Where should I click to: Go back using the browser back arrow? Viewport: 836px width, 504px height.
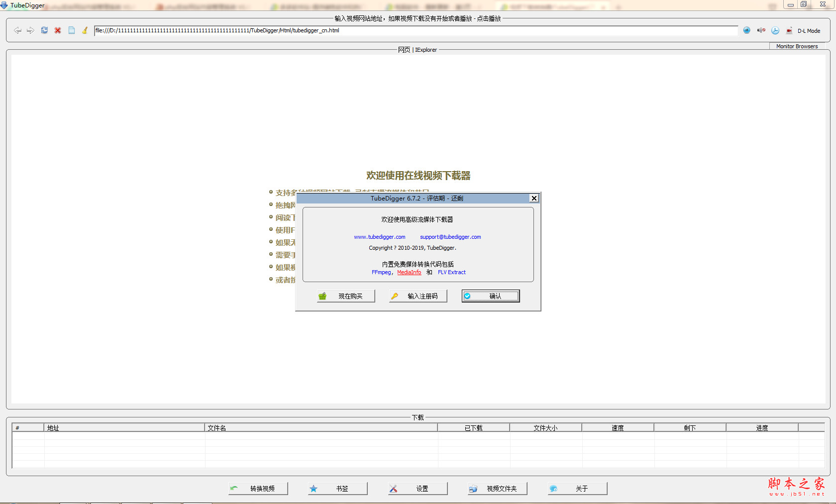(17, 30)
